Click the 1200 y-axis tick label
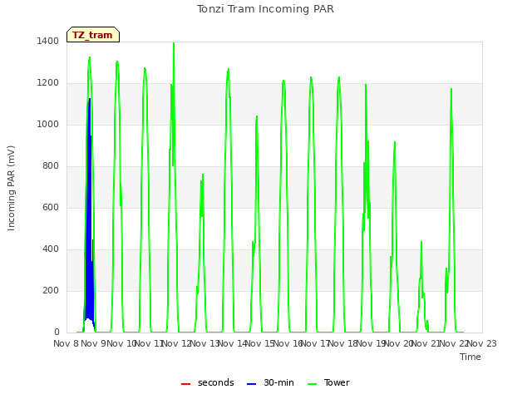This screenshot has height=399, width=532. 48,83
